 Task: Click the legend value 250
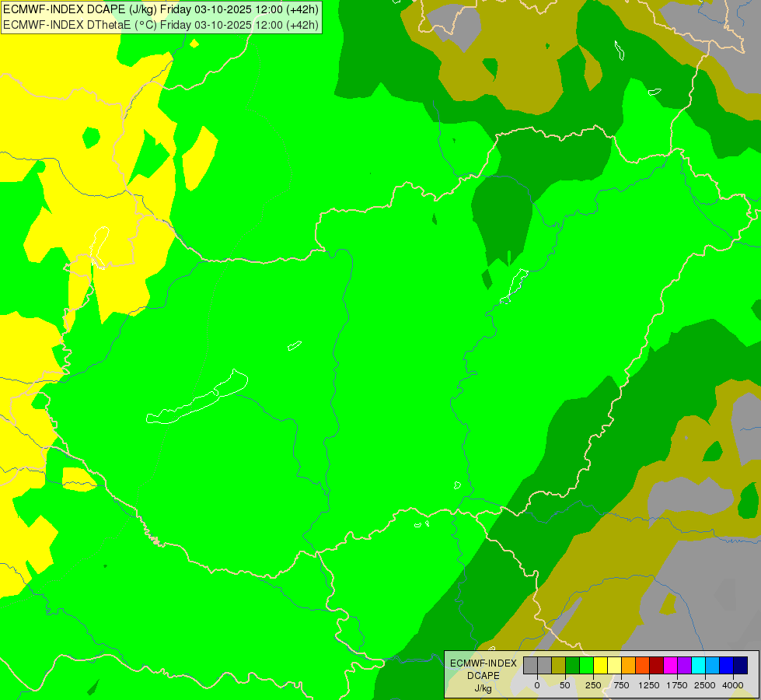(593, 685)
